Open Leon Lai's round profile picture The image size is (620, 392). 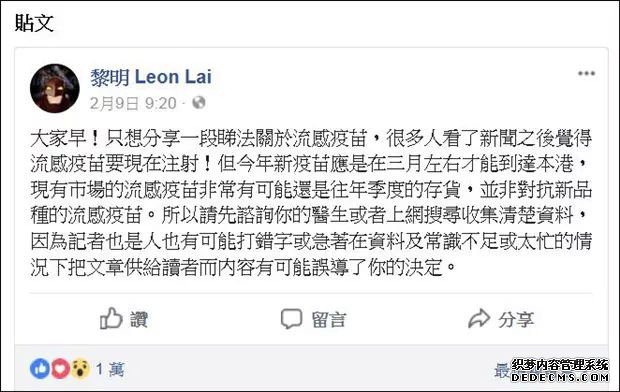click(55, 88)
